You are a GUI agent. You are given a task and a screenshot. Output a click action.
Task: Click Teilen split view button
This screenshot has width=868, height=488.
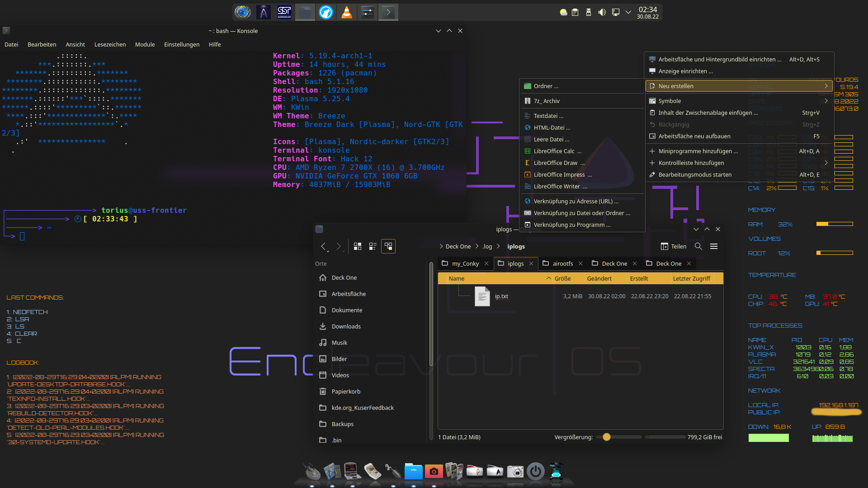click(x=674, y=246)
